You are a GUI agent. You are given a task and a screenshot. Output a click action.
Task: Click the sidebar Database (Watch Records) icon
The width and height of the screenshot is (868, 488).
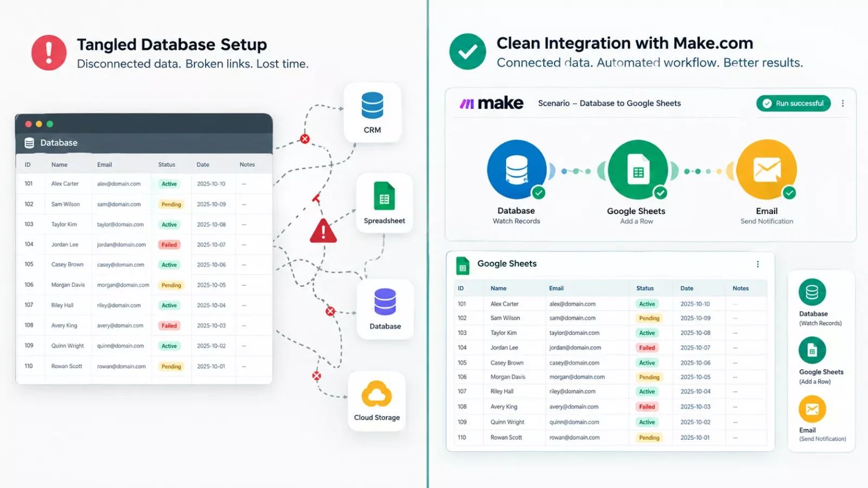[812, 292]
